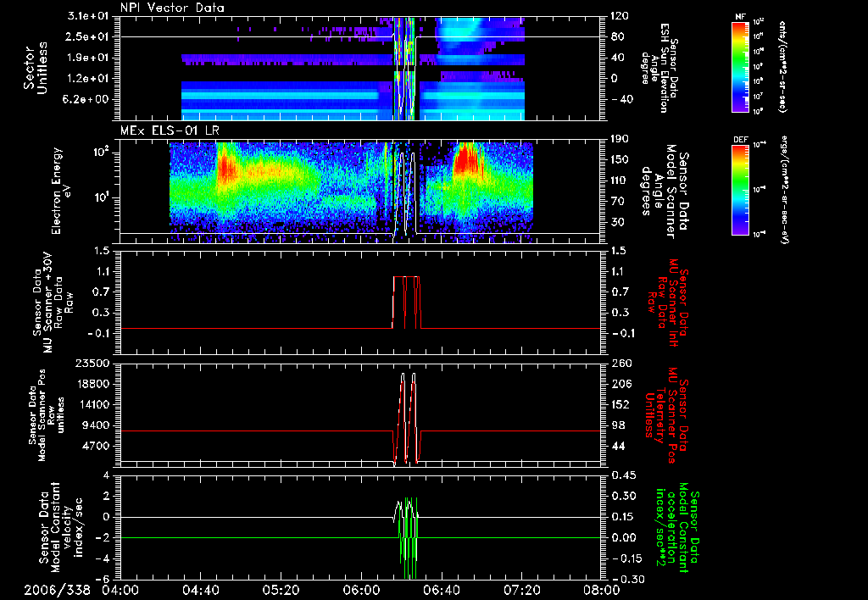Click the 120 sun elevation tick label
The image size is (868, 600).
(620, 16)
